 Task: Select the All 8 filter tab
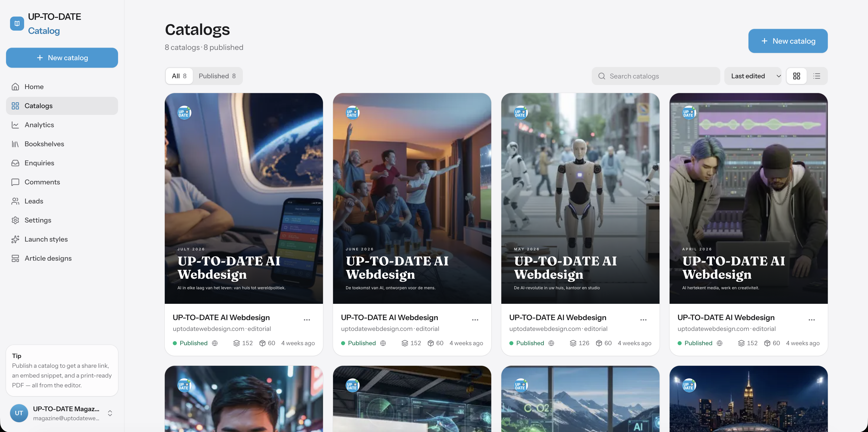click(179, 76)
